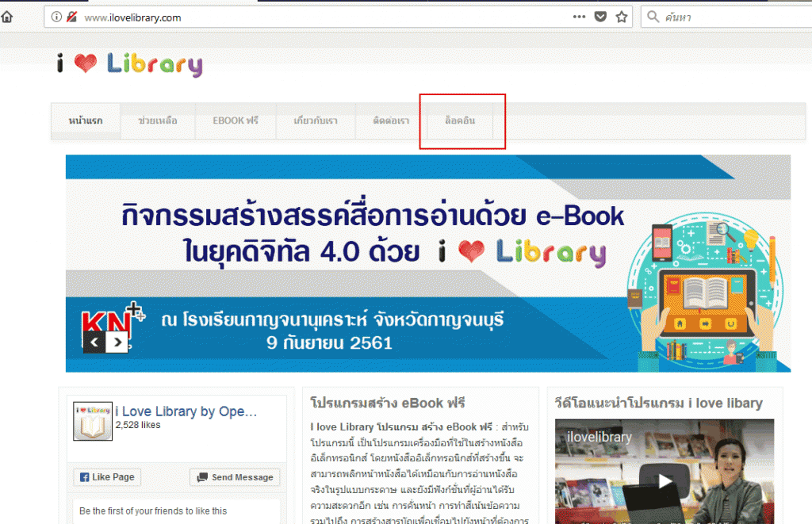Show the next banner slide
The height and width of the screenshot is (524, 812).
click(x=117, y=342)
